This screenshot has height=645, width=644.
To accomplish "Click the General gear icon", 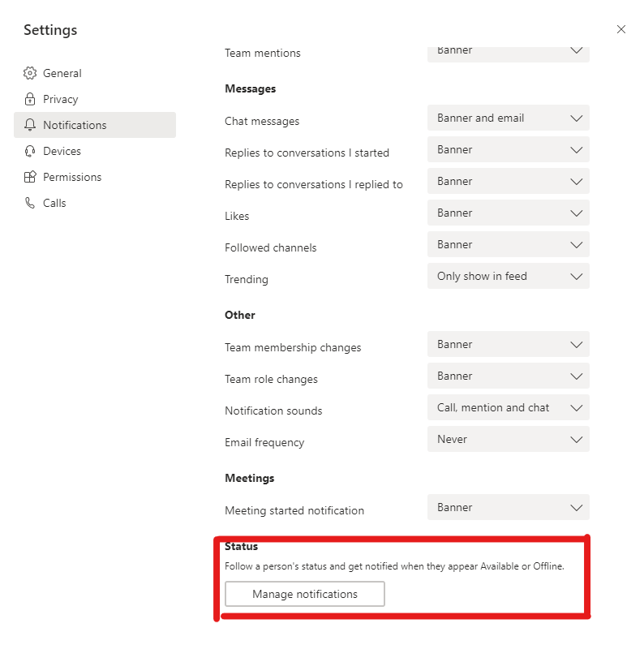I will coord(30,73).
